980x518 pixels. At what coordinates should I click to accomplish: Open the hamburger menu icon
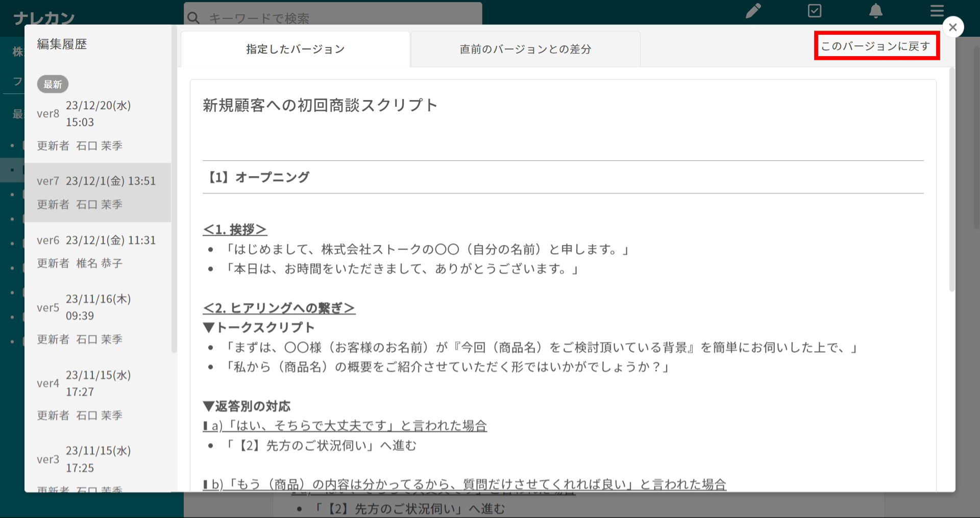tap(937, 11)
